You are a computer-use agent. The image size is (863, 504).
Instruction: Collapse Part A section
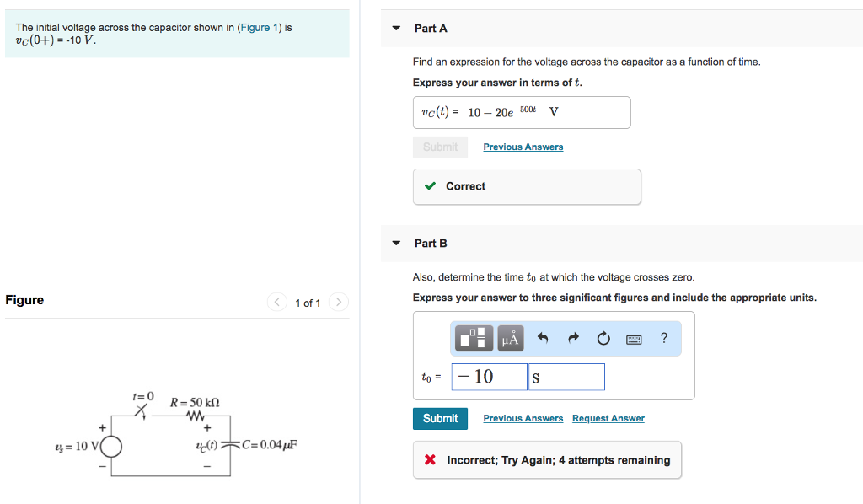pos(396,28)
